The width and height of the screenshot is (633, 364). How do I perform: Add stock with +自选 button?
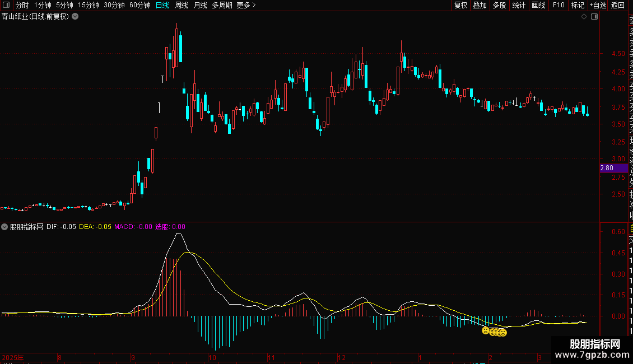[x=598, y=5]
